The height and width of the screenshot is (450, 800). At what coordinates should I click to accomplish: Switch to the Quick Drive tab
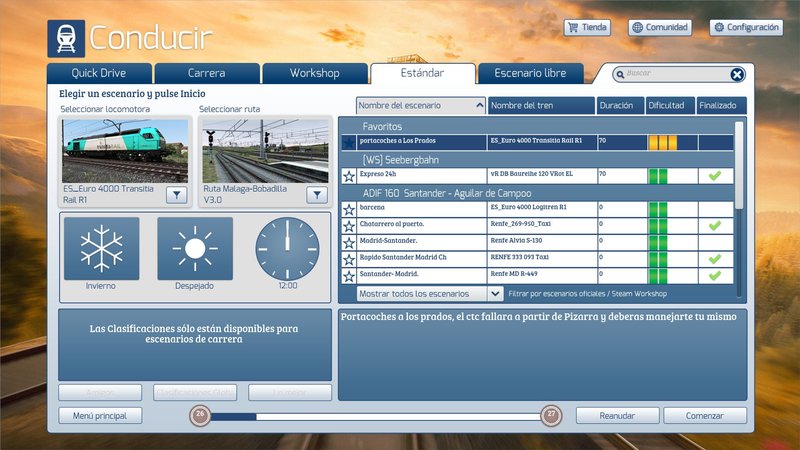click(99, 73)
